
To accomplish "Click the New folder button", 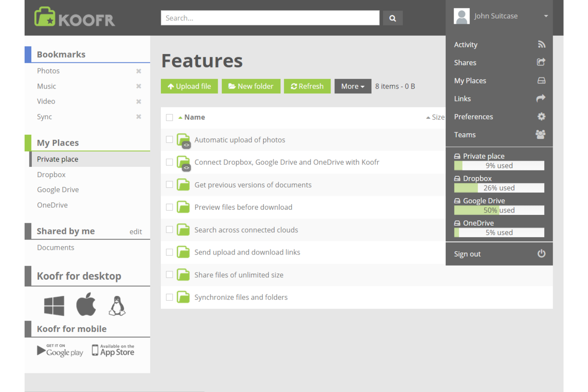I will [251, 86].
